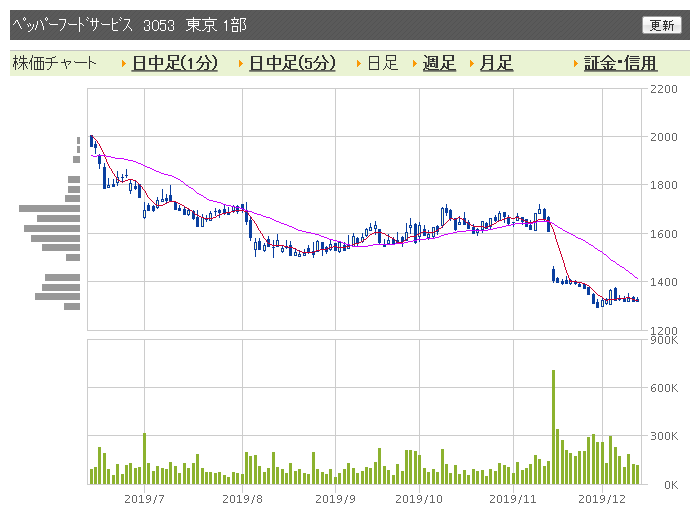Click the 株価チャート heading label
Image resolution: width=699 pixels, height=525 pixels.
[54, 63]
